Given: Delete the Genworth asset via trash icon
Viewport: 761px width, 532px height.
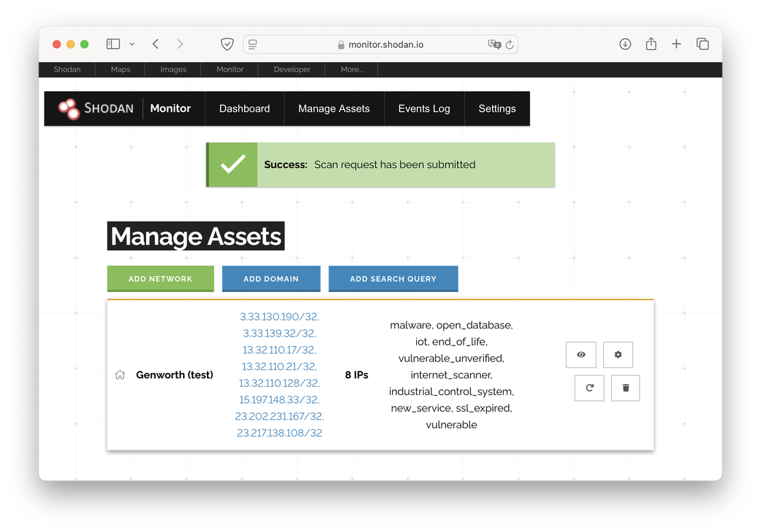Looking at the screenshot, I should [625, 388].
